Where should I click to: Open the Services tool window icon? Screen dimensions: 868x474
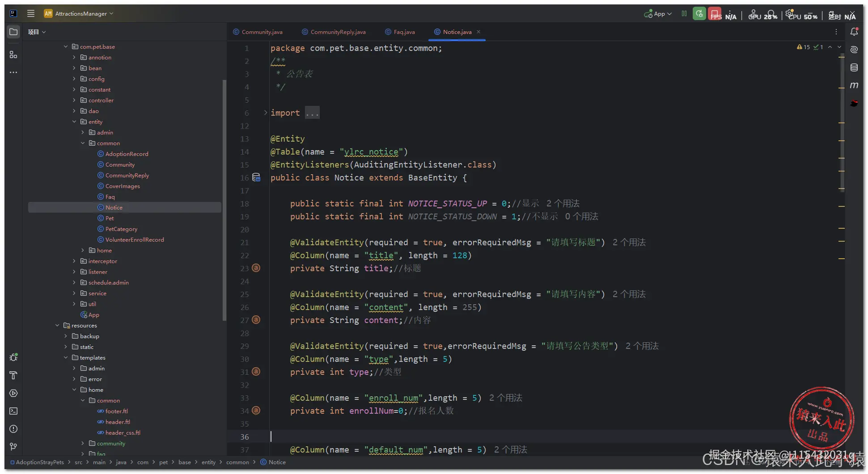point(13,393)
